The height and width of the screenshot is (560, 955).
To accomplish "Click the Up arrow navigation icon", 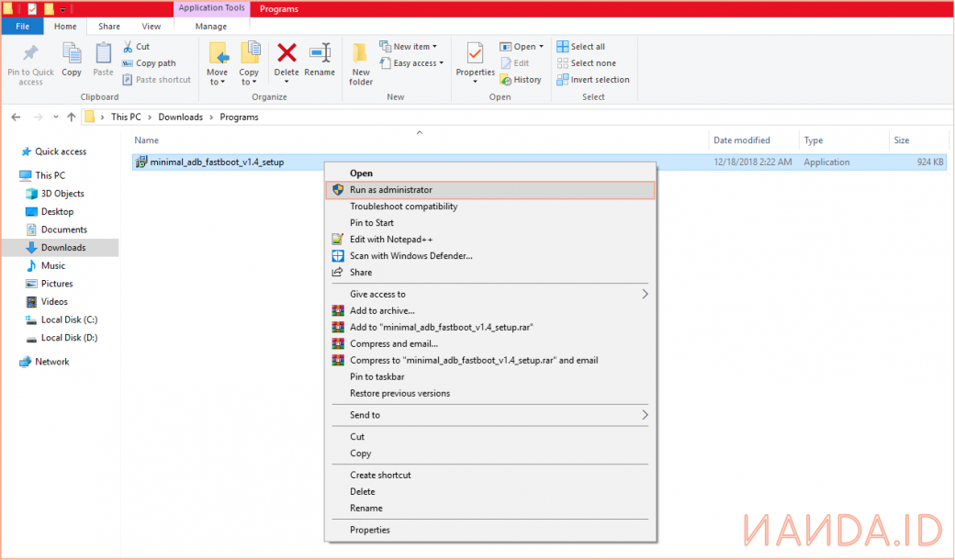I will coord(71,118).
